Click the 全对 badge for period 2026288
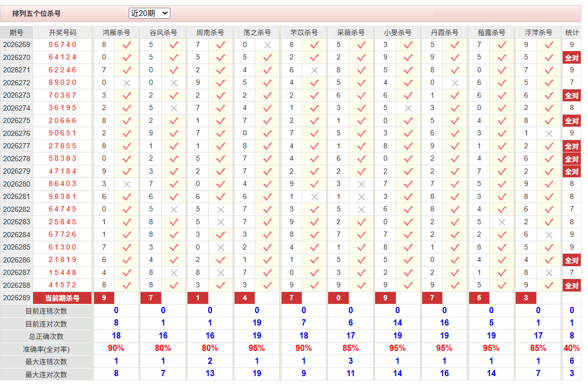This screenshot has height=386, width=588. click(x=571, y=285)
